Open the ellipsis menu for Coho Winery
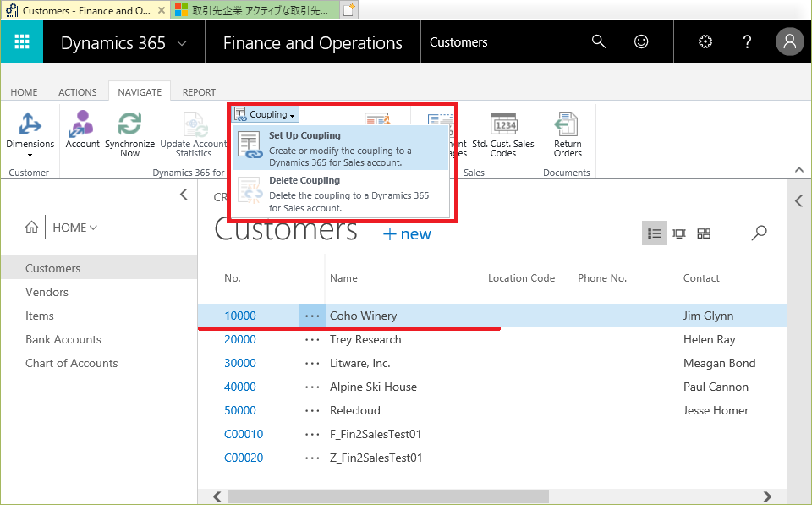The width and height of the screenshot is (812, 505). (312, 316)
